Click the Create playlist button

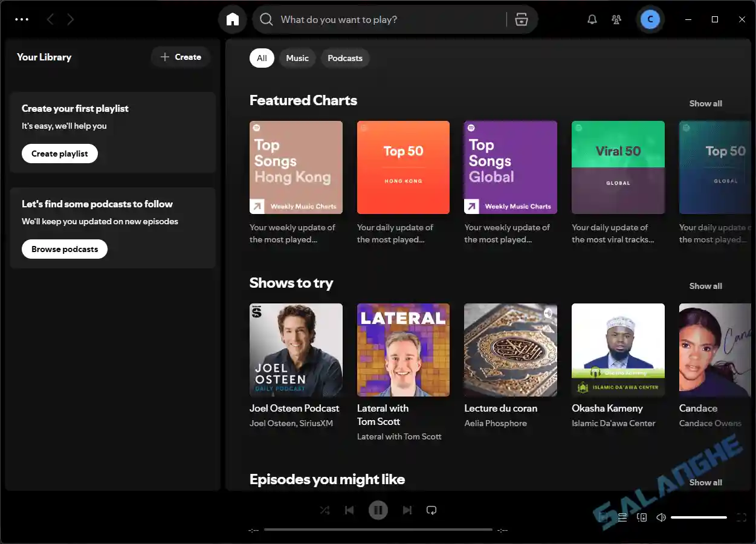pyautogui.click(x=59, y=153)
